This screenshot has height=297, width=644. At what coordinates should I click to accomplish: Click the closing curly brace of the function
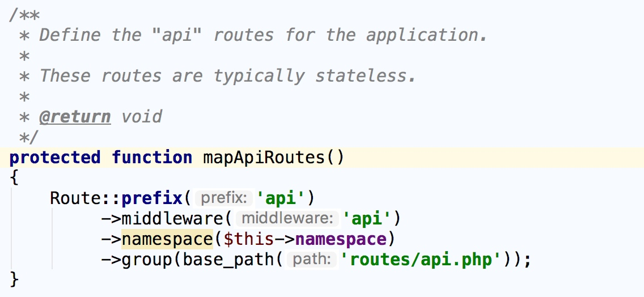pyautogui.click(x=14, y=280)
